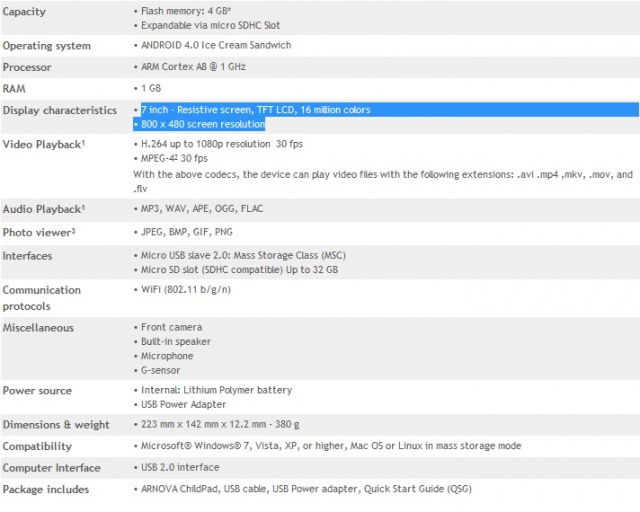Click the Capacity row label
640x512 pixels.
(x=24, y=10)
